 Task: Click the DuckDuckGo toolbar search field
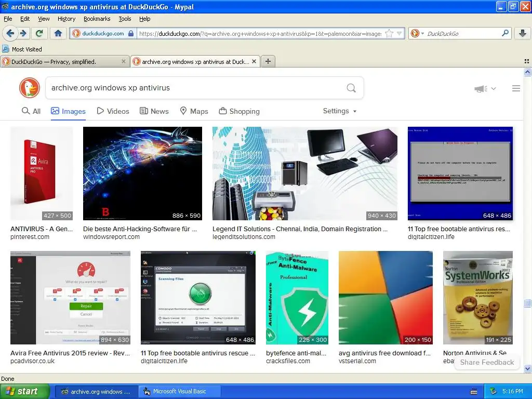pos(463,33)
